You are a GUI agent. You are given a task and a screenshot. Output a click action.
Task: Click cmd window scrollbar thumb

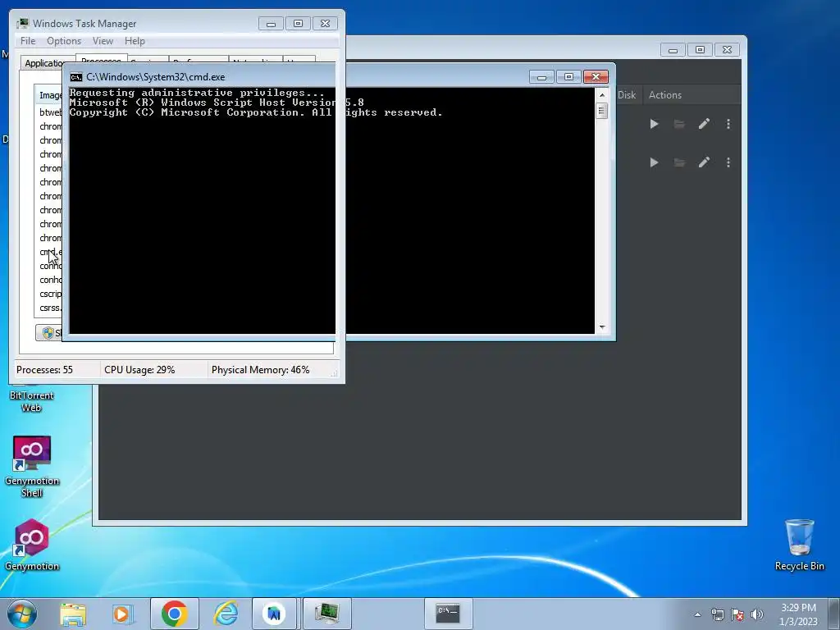(602, 111)
